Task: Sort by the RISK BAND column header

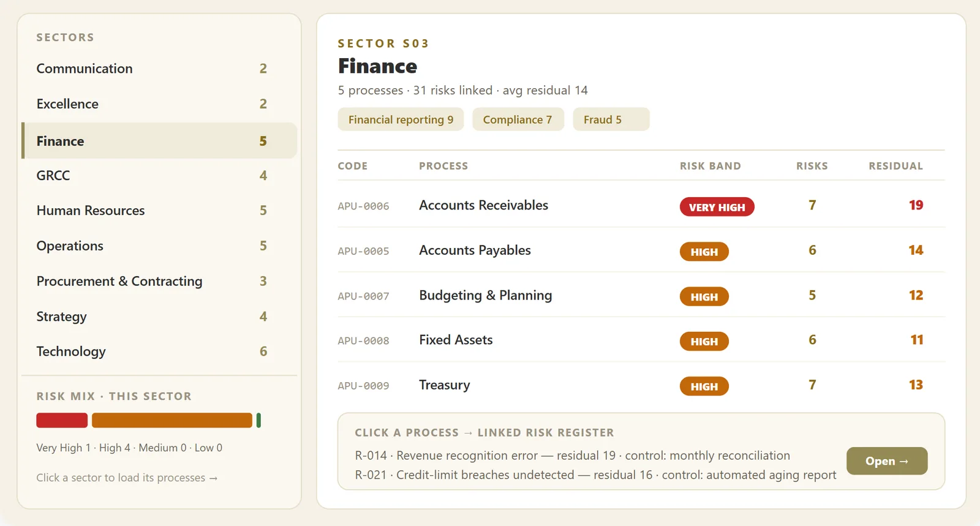Action: (710, 166)
